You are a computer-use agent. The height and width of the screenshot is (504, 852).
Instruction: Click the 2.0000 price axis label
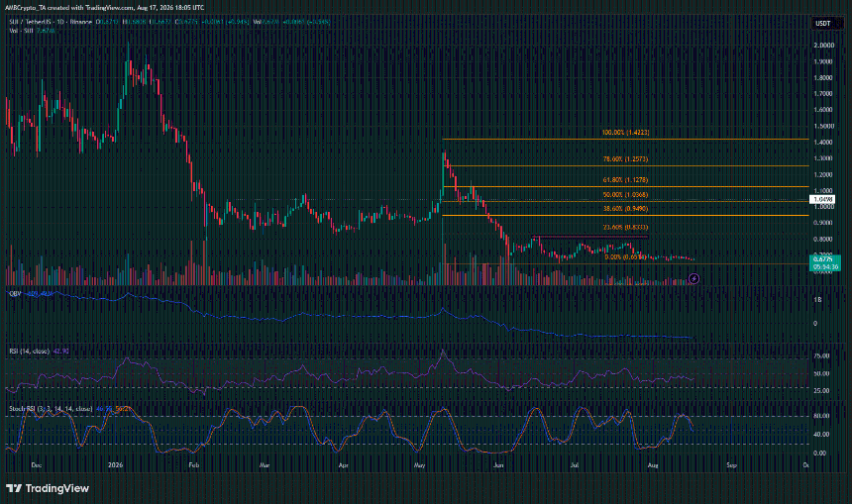(823, 46)
